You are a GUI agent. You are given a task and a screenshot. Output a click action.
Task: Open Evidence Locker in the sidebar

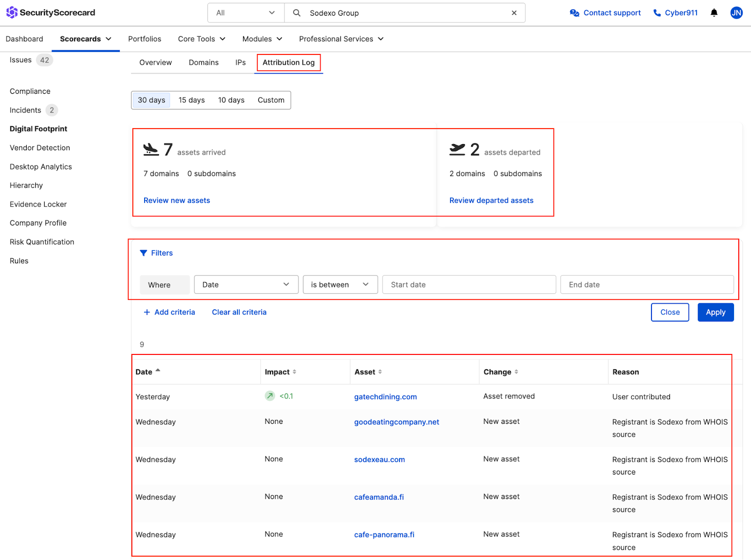click(x=38, y=204)
